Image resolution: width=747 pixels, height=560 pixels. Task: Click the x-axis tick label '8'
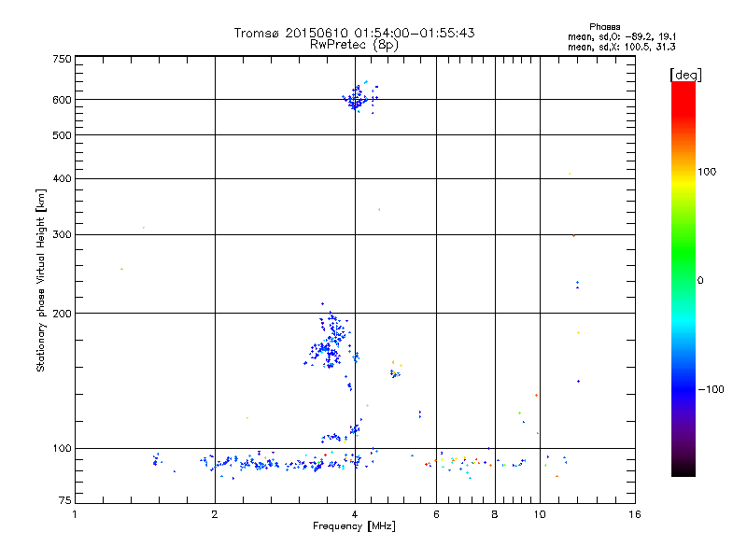pos(495,514)
